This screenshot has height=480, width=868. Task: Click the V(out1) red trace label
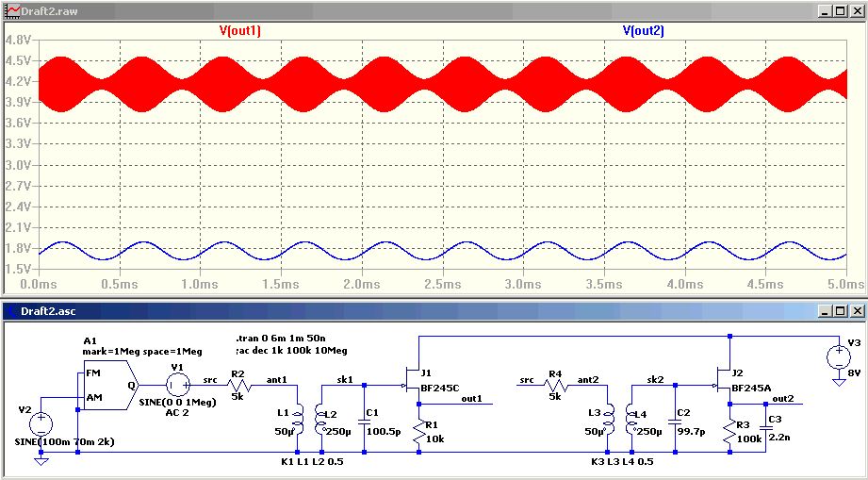click(x=239, y=31)
